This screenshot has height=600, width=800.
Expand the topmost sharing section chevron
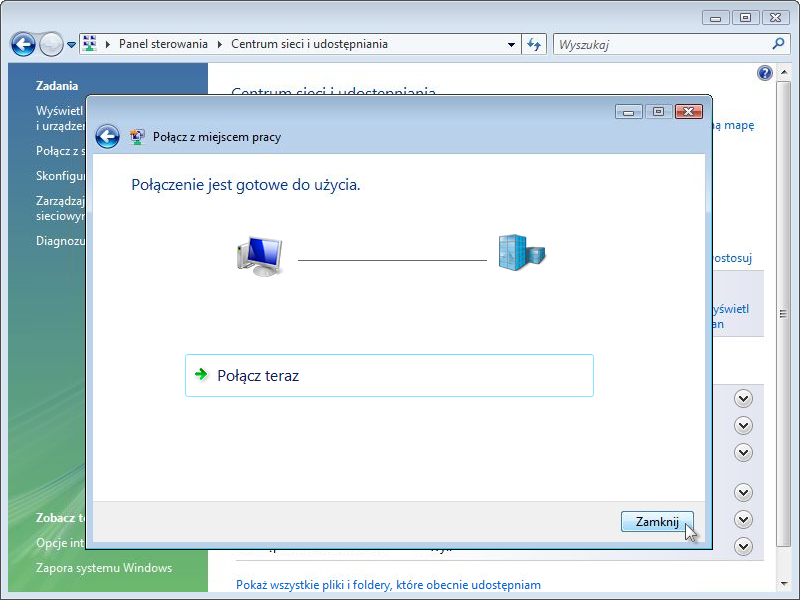[x=743, y=398]
